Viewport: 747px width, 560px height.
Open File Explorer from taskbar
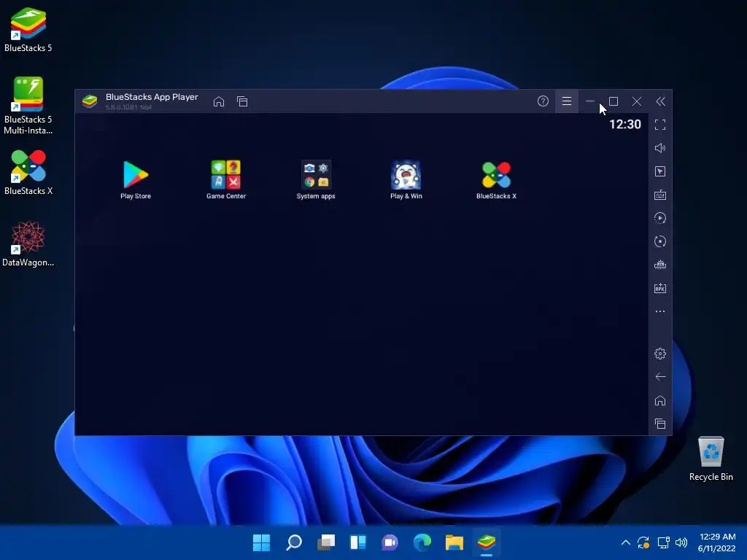click(454, 542)
